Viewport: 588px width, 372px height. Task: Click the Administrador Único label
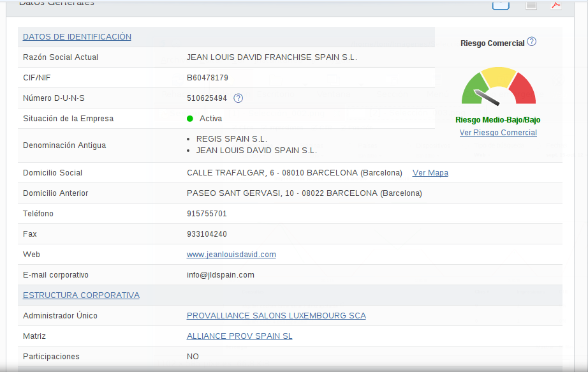[x=60, y=316]
